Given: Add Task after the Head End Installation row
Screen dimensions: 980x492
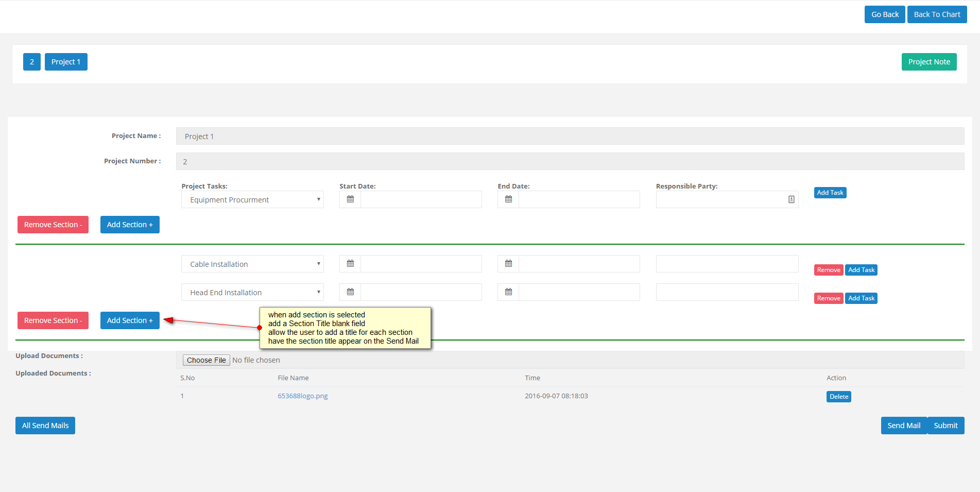Looking at the screenshot, I should [x=861, y=298].
